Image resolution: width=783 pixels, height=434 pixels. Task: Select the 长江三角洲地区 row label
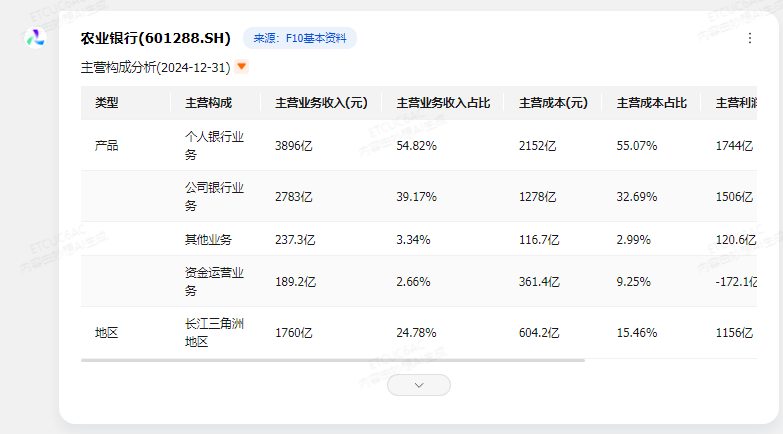pos(214,332)
